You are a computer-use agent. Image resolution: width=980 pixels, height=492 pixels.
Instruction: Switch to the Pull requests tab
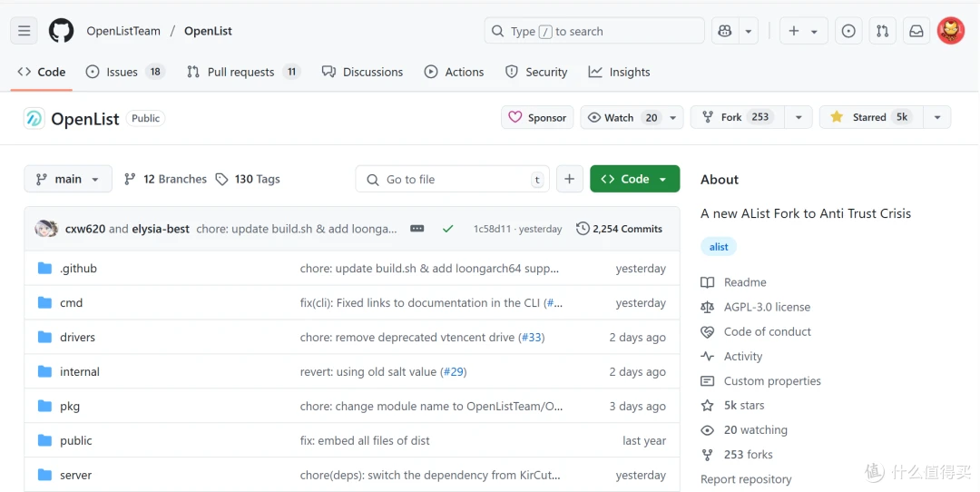(241, 72)
